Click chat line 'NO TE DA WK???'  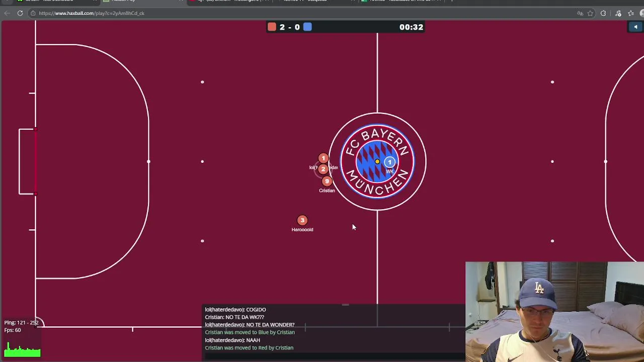[234, 317]
